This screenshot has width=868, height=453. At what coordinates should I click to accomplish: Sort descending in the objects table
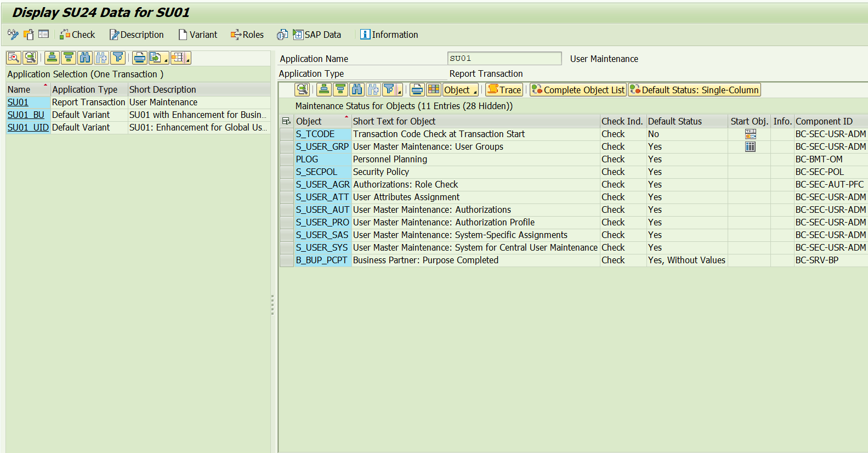coord(341,89)
